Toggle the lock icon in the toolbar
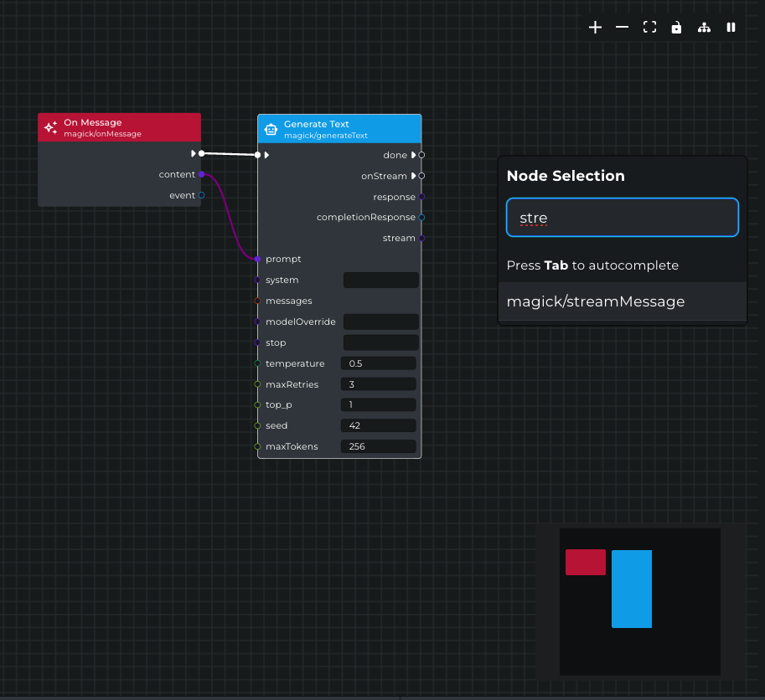 (x=676, y=27)
